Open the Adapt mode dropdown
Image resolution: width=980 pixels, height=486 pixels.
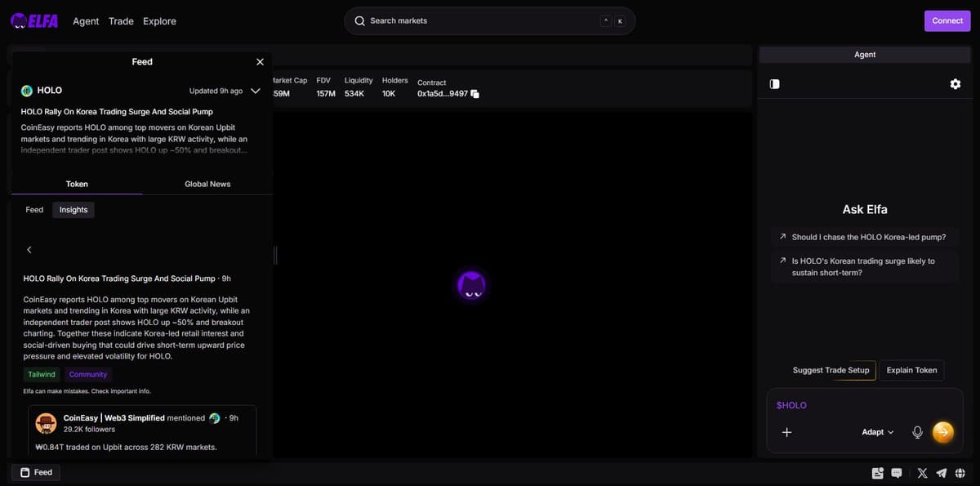pos(878,432)
